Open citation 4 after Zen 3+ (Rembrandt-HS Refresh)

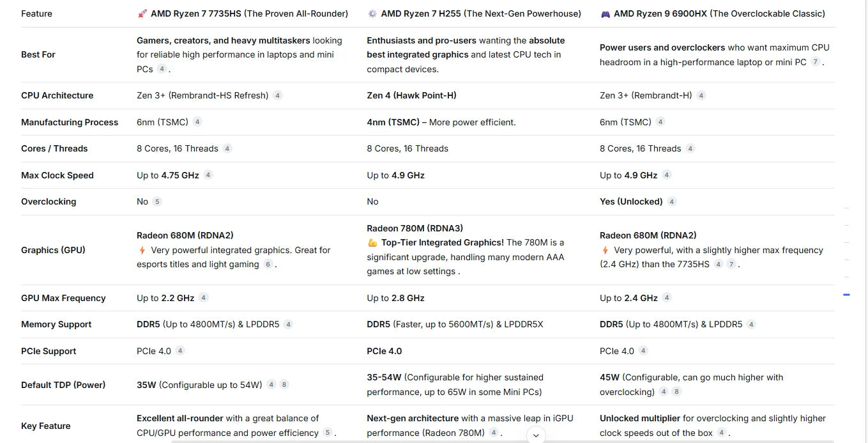click(277, 95)
